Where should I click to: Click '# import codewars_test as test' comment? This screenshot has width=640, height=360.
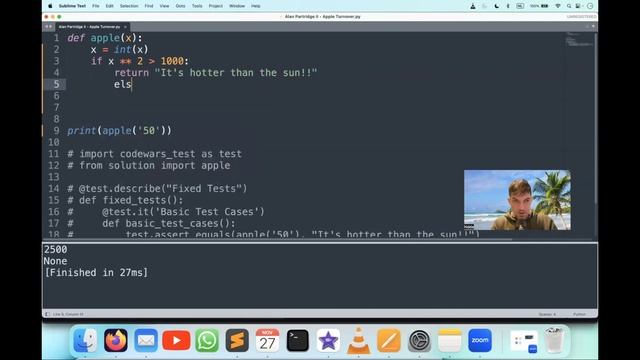[x=155, y=154]
